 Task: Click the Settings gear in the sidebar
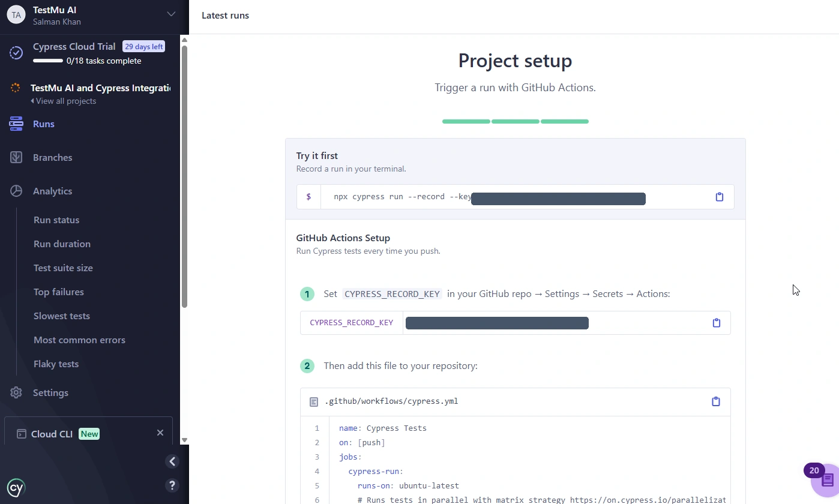coord(16,392)
